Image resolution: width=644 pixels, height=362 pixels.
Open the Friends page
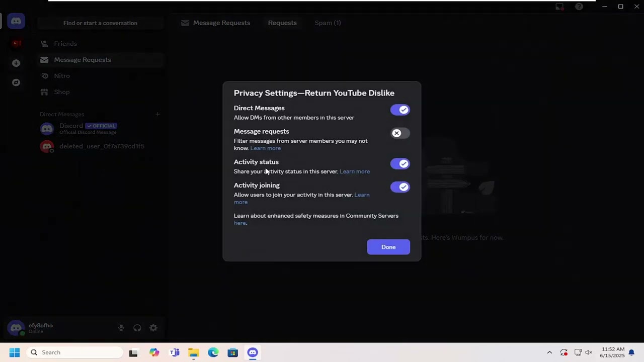pos(101,44)
